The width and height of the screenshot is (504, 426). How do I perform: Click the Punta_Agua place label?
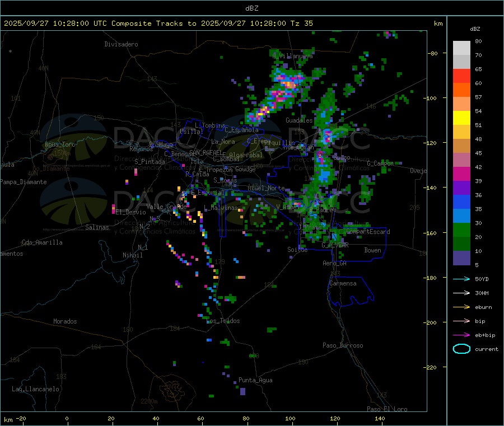tap(255, 380)
